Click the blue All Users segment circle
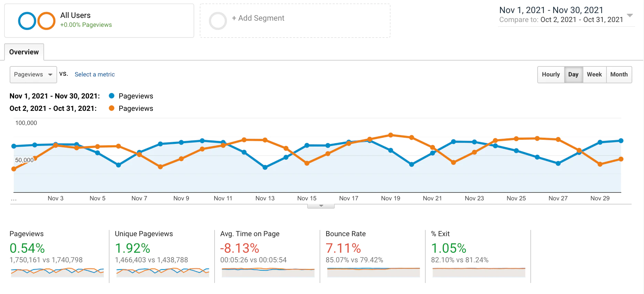The image size is (644, 294). pos(27,21)
